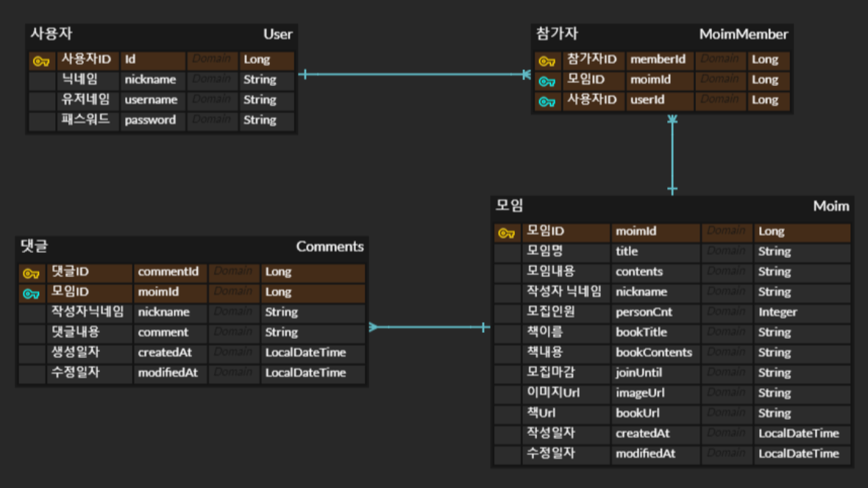868x488 pixels.
Task: Click the primary key icon on moimId in Moim
Action: [505, 231]
